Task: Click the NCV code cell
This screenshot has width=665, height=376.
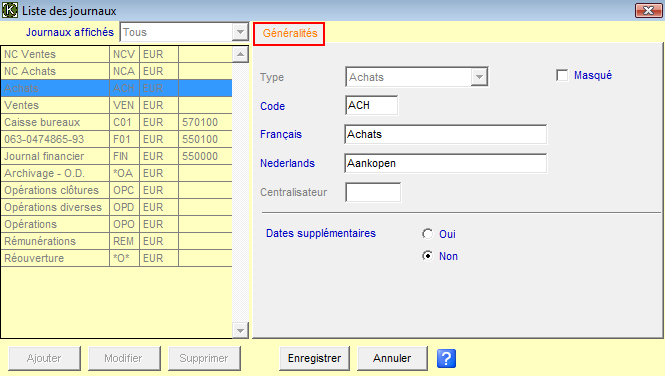Action: (124, 54)
